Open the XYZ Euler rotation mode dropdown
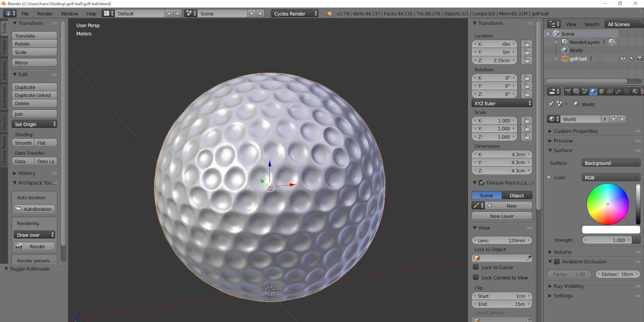This screenshot has width=644, height=322. click(x=502, y=103)
